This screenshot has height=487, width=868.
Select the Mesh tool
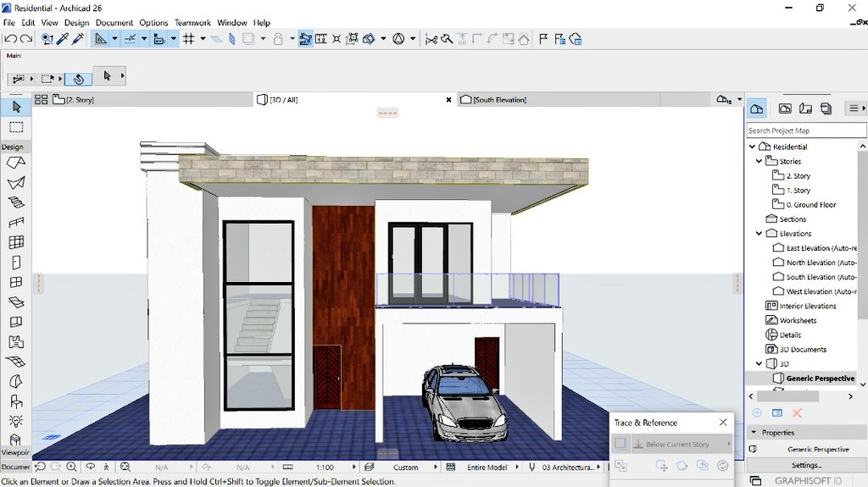[x=16, y=362]
